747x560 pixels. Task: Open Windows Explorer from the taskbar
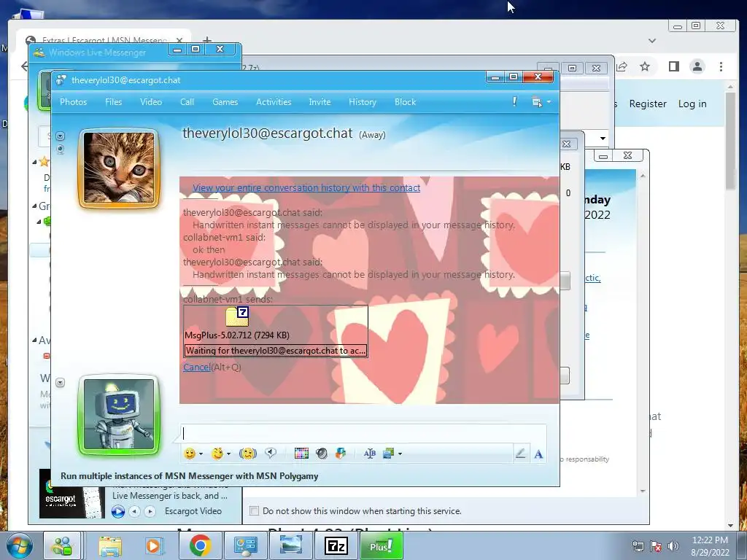(x=110, y=545)
